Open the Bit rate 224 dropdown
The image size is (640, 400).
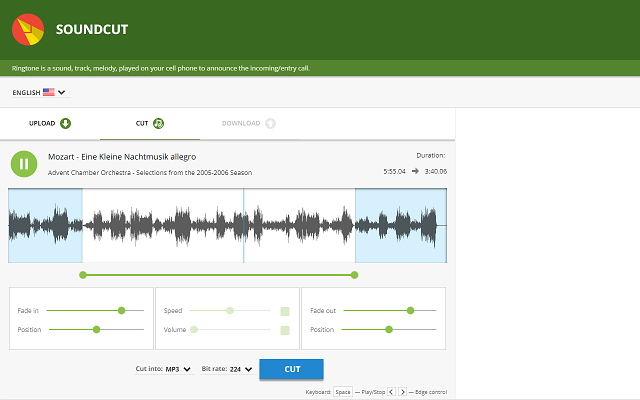click(241, 369)
